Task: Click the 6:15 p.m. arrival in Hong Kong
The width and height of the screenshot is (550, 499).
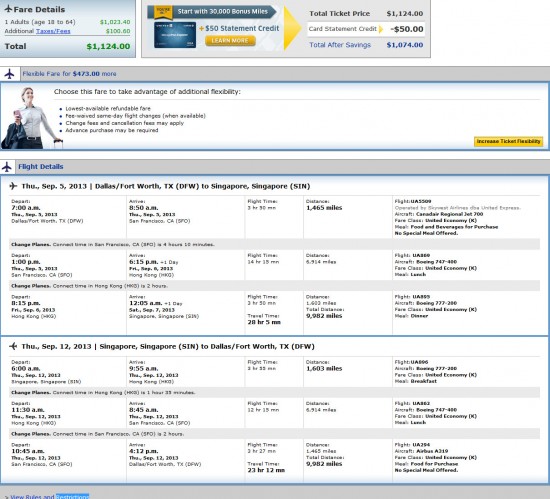Action: [143, 262]
